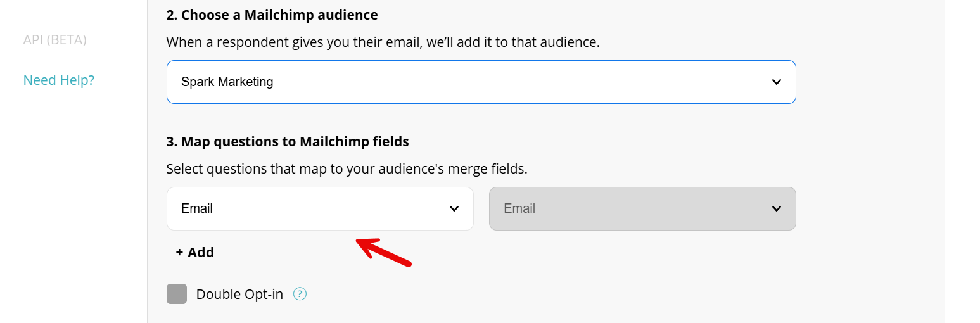Expand the left Email question dropdown
This screenshot has height=323, width=980.
(x=320, y=208)
